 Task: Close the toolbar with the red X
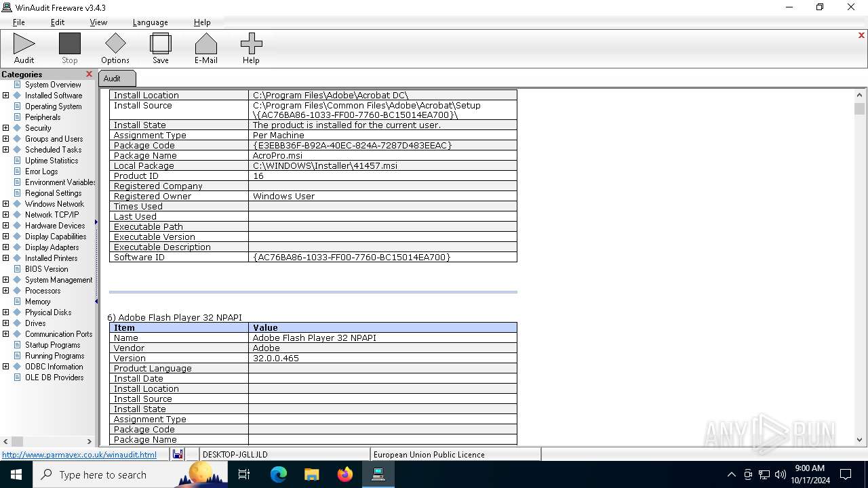(x=861, y=35)
